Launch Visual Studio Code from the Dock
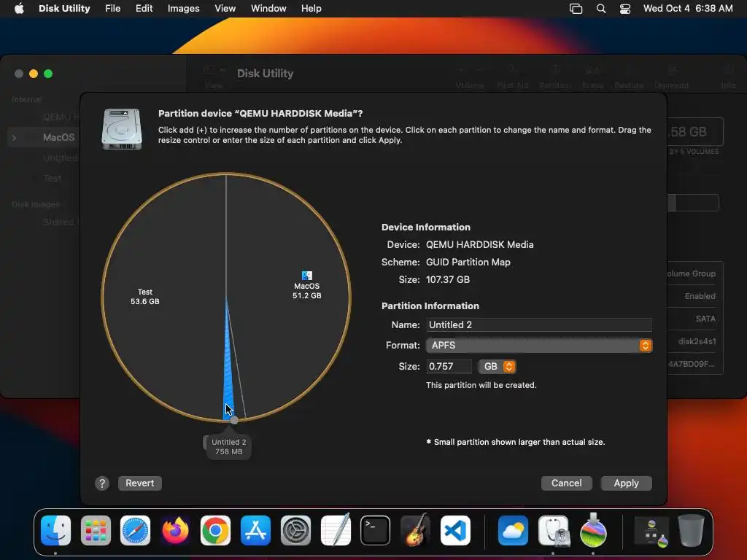The width and height of the screenshot is (747, 560). click(x=455, y=531)
